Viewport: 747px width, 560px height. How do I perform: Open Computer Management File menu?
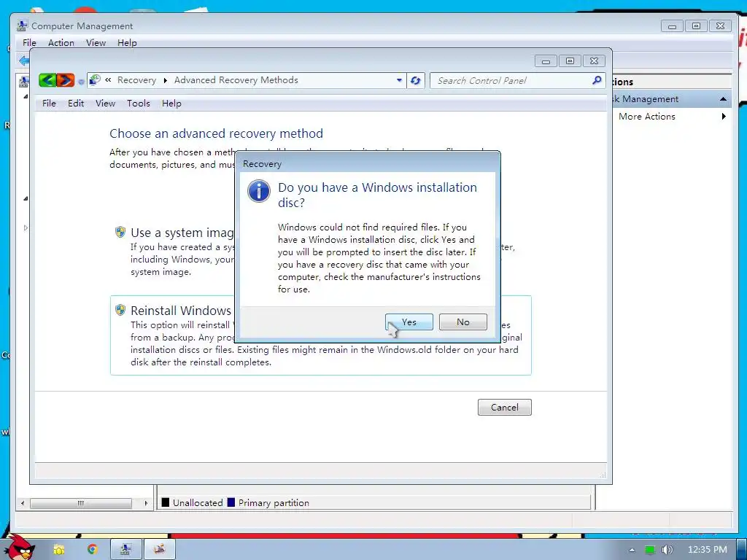(29, 43)
